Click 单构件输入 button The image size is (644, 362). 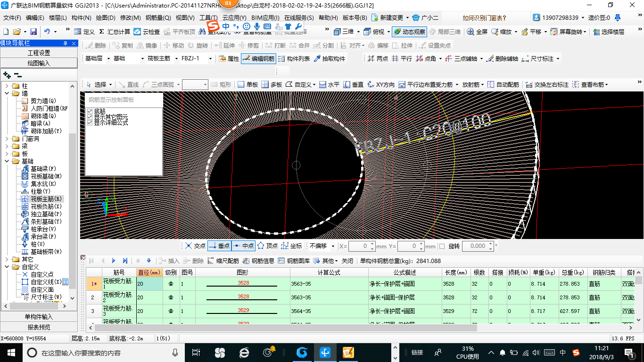coord(39,317)
